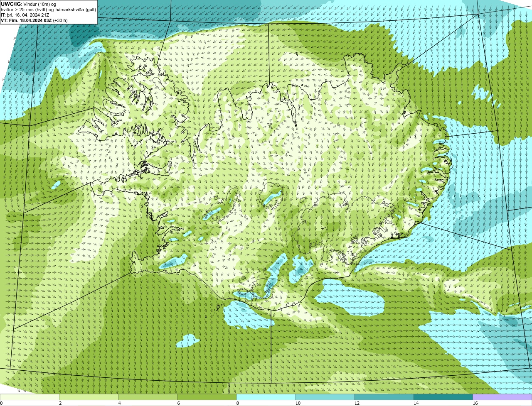
Task: Click the dark teal 14–16 m/s legend swatch
Action: tap(443, 397)
